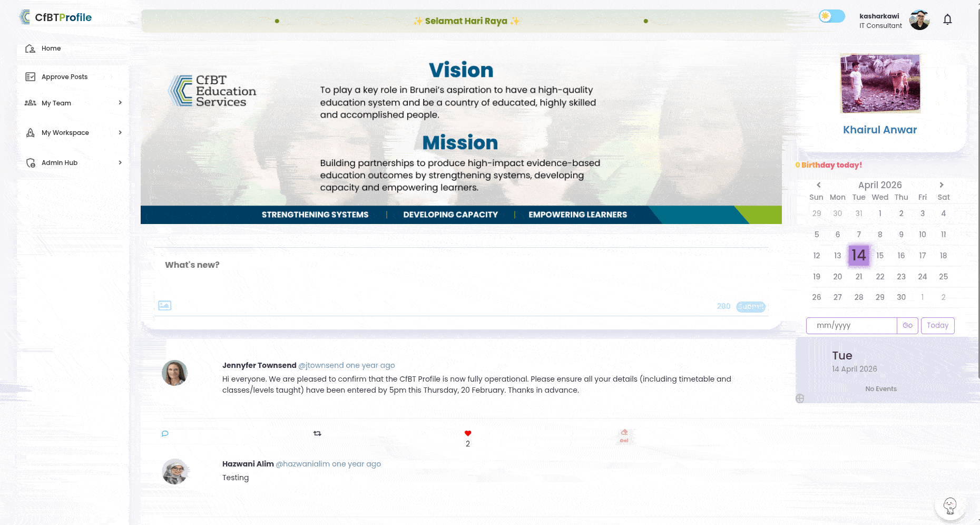Screen dimensions: 980x525
Task: Click the Today button below the calendar
Action: [x=937, y=325]
